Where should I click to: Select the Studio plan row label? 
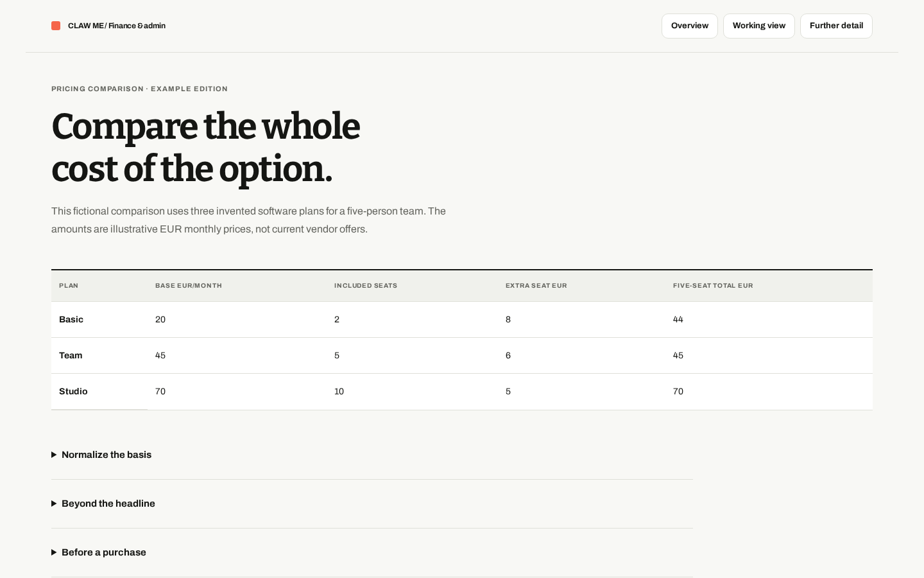pyautogui.click(x=73, y=391)
